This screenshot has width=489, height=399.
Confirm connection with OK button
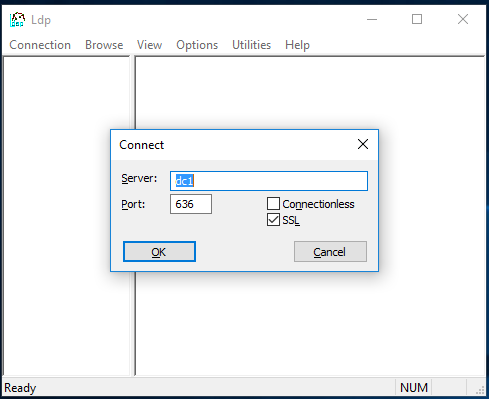click(159, 252)
